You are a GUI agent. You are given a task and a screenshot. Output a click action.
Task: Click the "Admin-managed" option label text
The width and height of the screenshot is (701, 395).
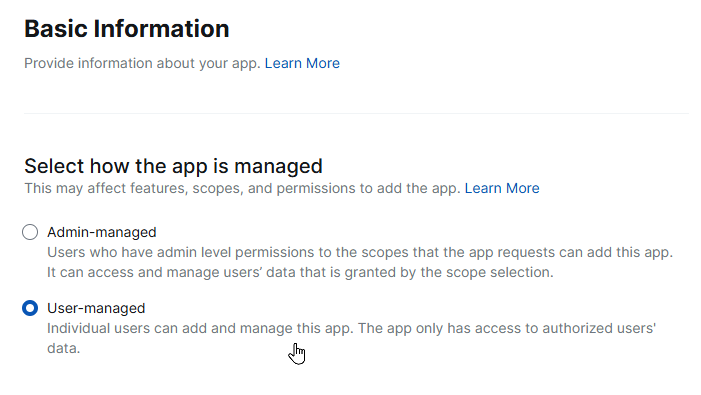point(102,232)
